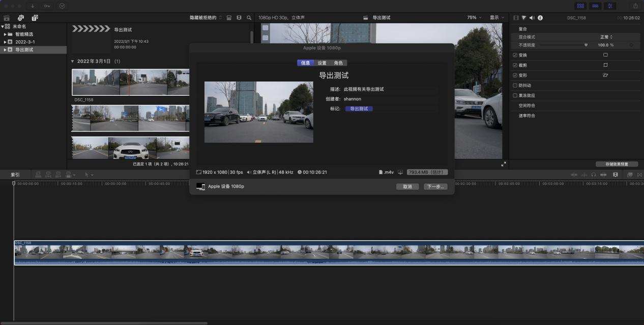
Task: Open the 混合模式 正常 dropdown
Action: click(x=606, y=37)
